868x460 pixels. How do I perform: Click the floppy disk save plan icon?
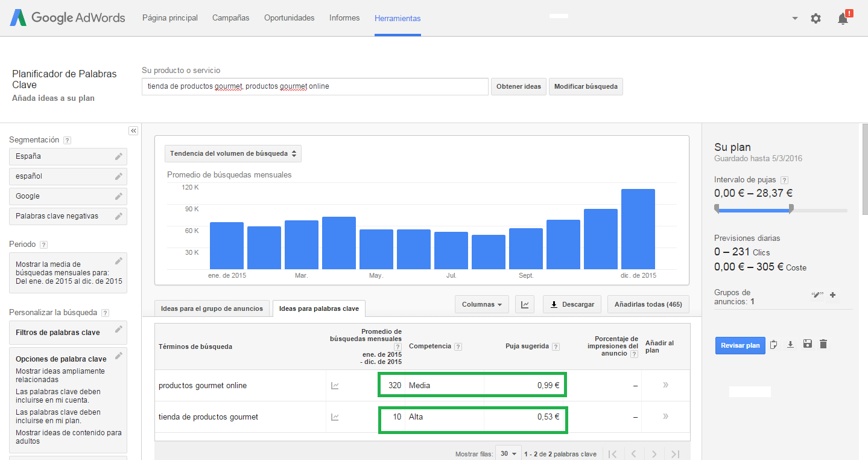coord(807,344)
